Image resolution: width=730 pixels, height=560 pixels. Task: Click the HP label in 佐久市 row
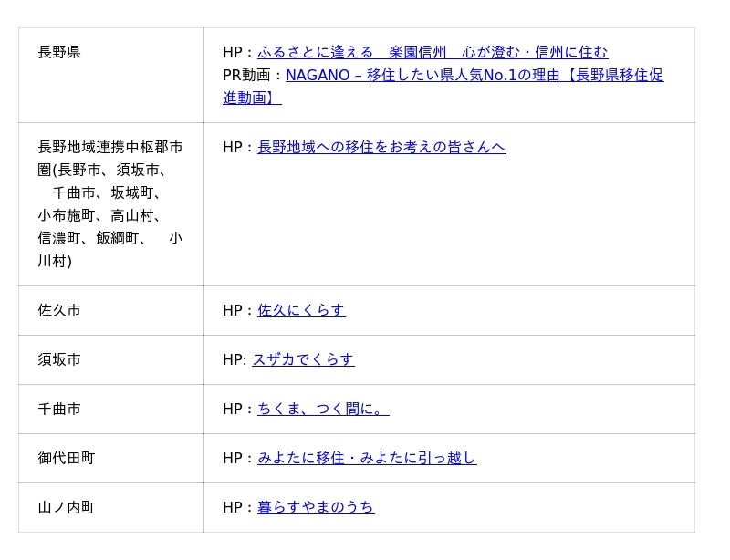(x=233, y=310)
